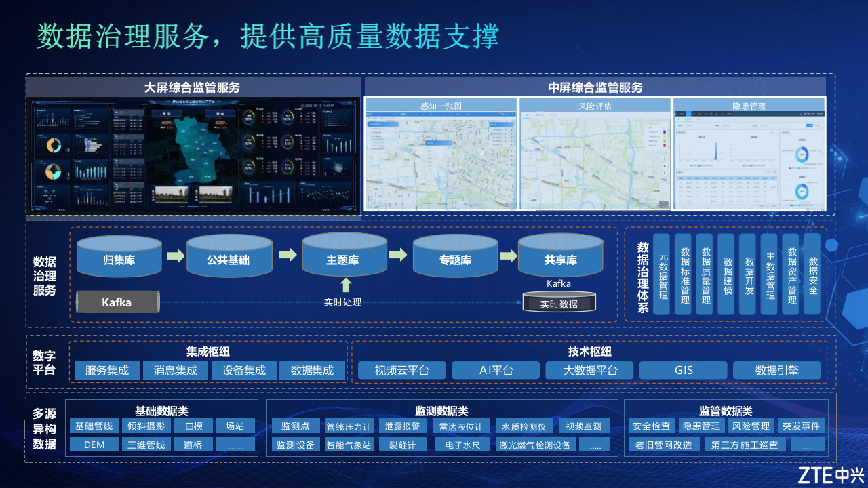The height and width of the screenshot is (488, 868).
Task: Open the 主题库 database icon
Action: click(344, 256)
